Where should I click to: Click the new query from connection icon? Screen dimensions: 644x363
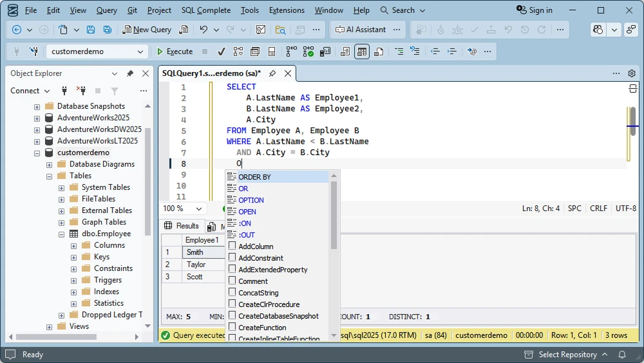(184, 30)
